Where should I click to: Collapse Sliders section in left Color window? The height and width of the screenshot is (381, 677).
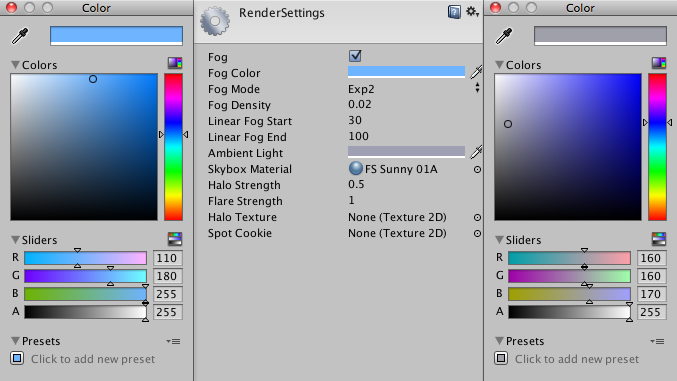coord(15,240)
